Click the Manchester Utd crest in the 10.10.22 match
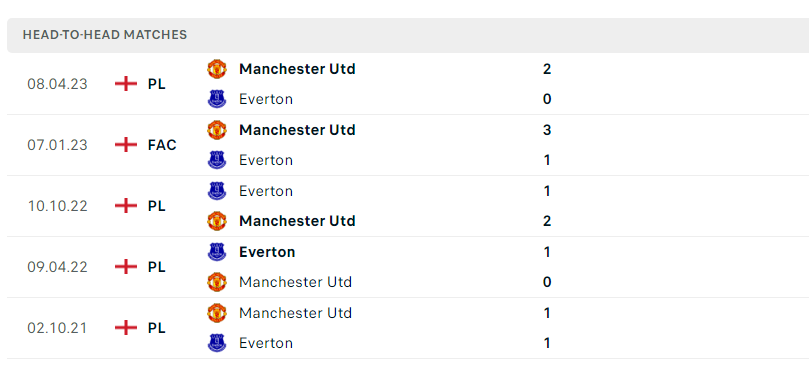The width and height of the screenshot is (809, 370). click(217, 221)
